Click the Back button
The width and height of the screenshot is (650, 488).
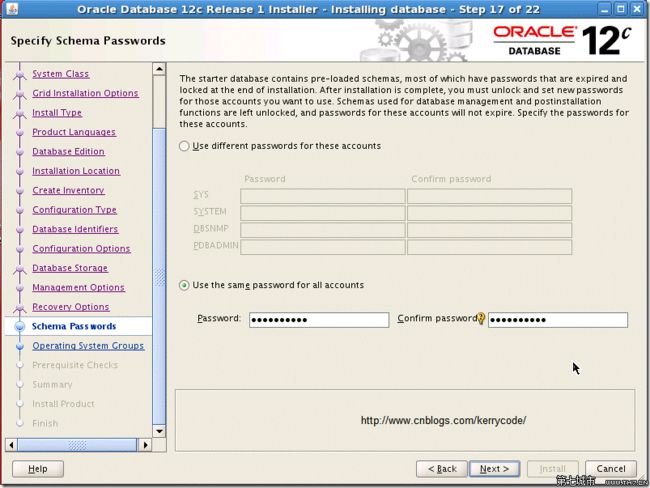click(442, 469)
